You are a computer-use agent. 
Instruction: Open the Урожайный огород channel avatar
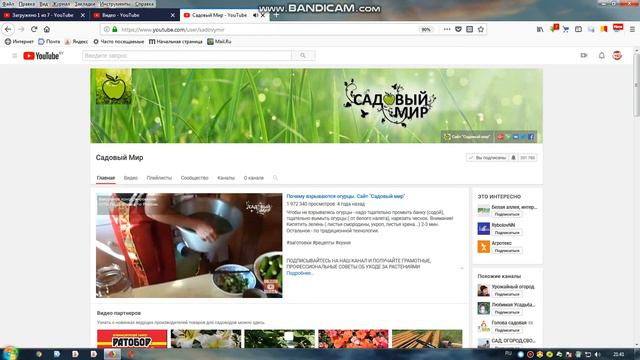tap(484, 290)
